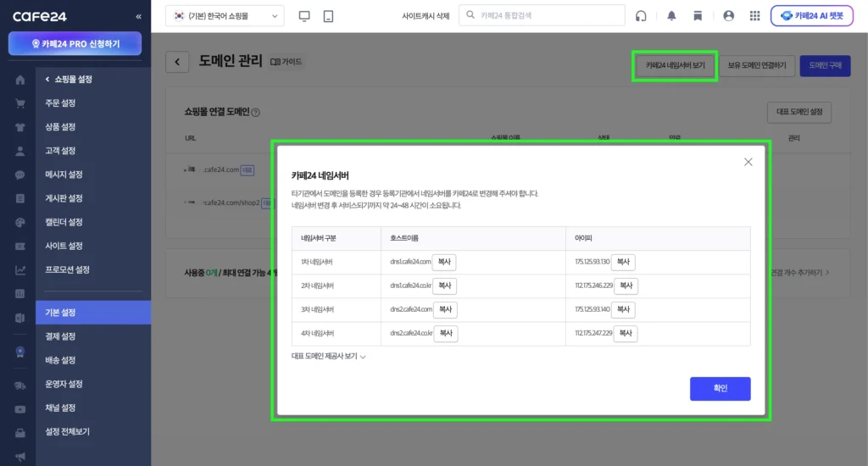
Task: Copy hostname dns2.cafe24.co.kr
Action: click(446, 333)
